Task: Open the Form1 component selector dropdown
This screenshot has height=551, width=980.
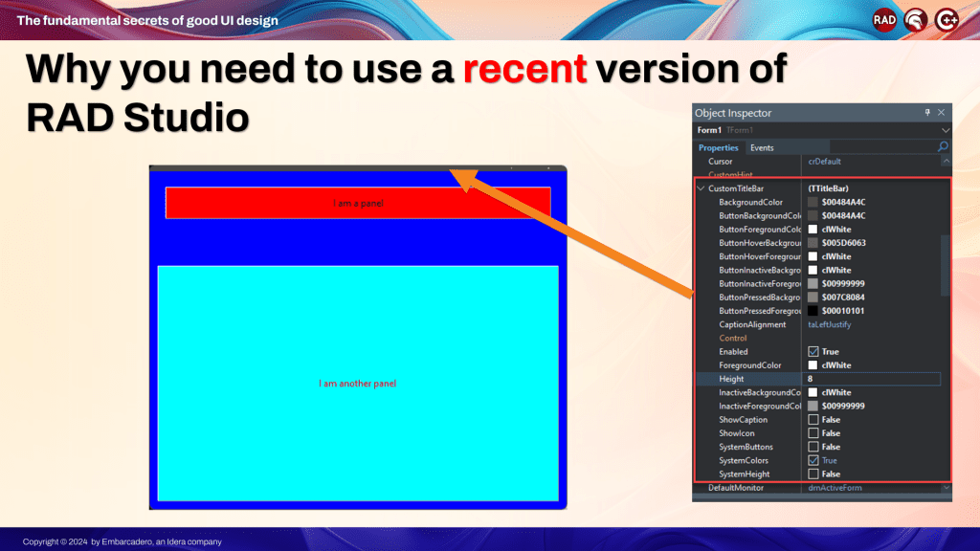Action: [x=946, y=130]
